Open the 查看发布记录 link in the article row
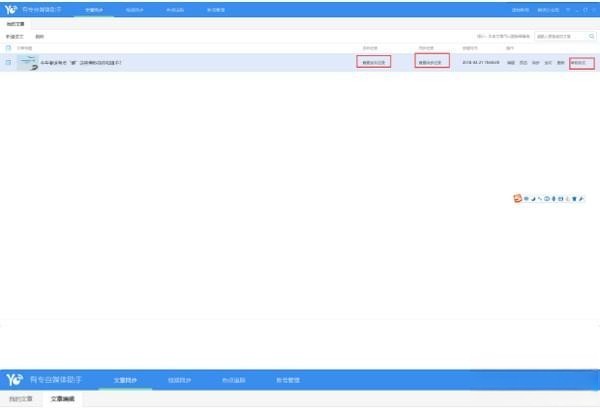This screenshot has width=600, height=412. click(372, 62)
